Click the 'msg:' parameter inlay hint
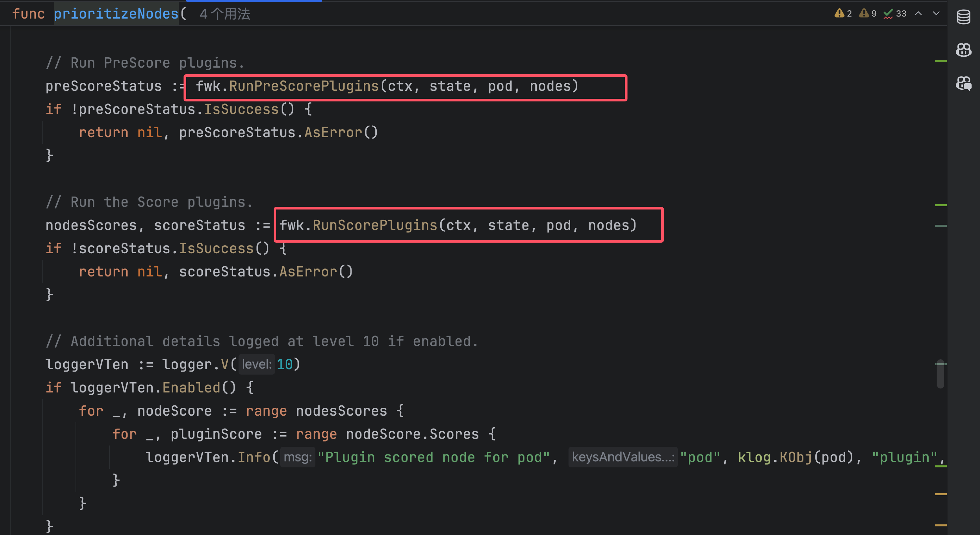Viewport: 980px width, 535px height. 298,457
